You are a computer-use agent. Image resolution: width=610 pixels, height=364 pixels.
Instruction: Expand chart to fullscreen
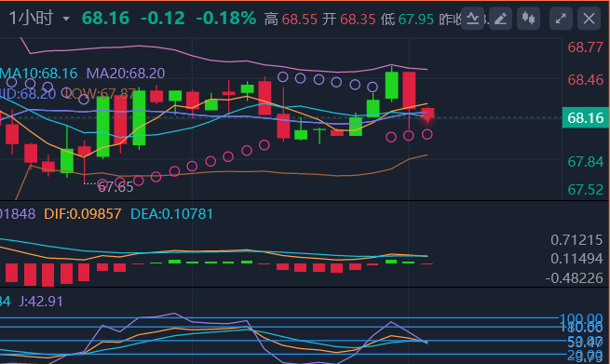pos(561,19)
